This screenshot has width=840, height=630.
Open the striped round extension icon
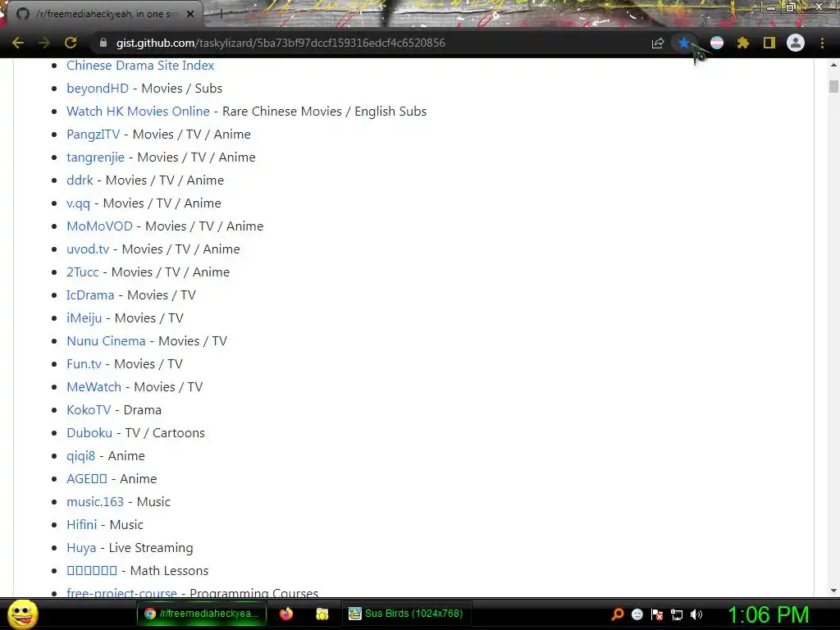[717, 43]
